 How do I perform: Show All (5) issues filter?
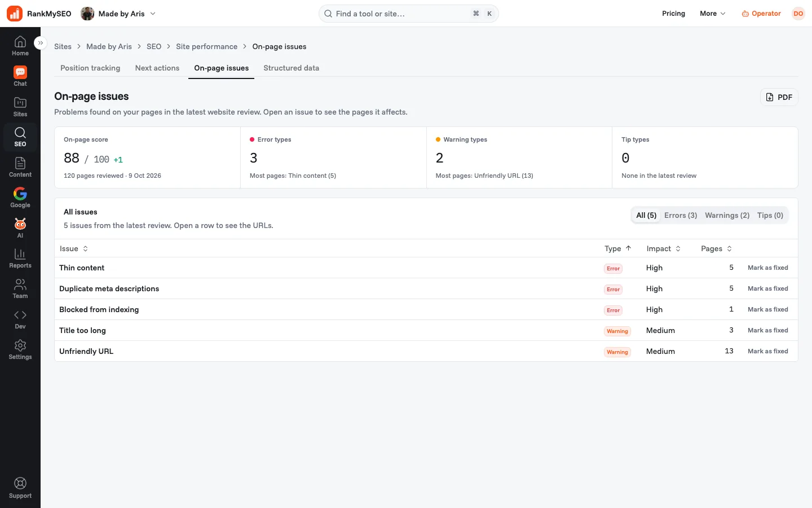coord(646,215)
